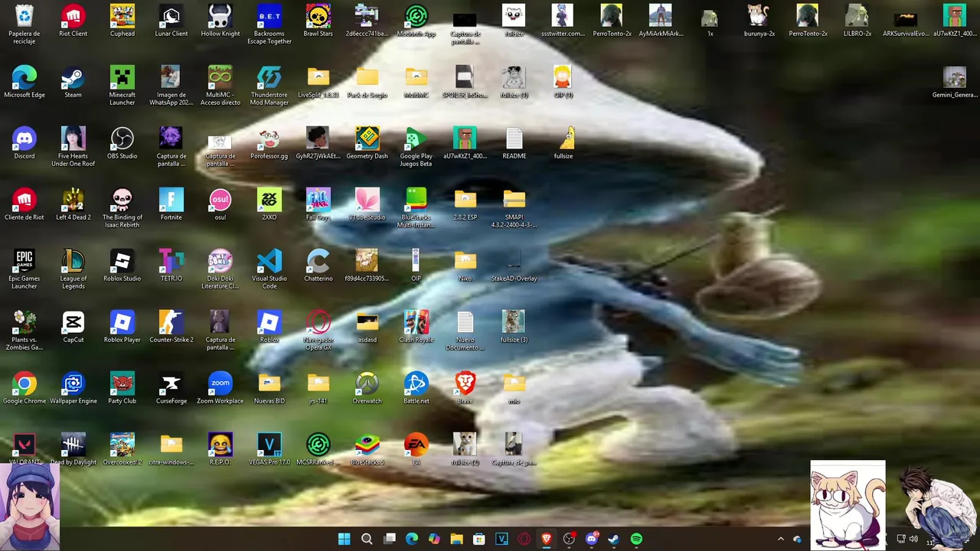Launch Thunderstore Mod Manager
This screenshot has width=980, height=551.
[269, 86]
